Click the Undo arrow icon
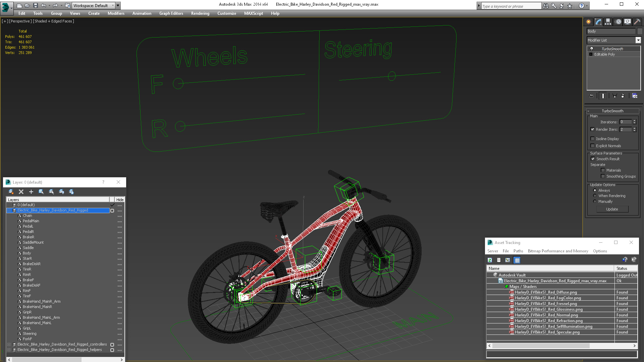The height and width of the screenshot is (362, 644). point(43,6)
